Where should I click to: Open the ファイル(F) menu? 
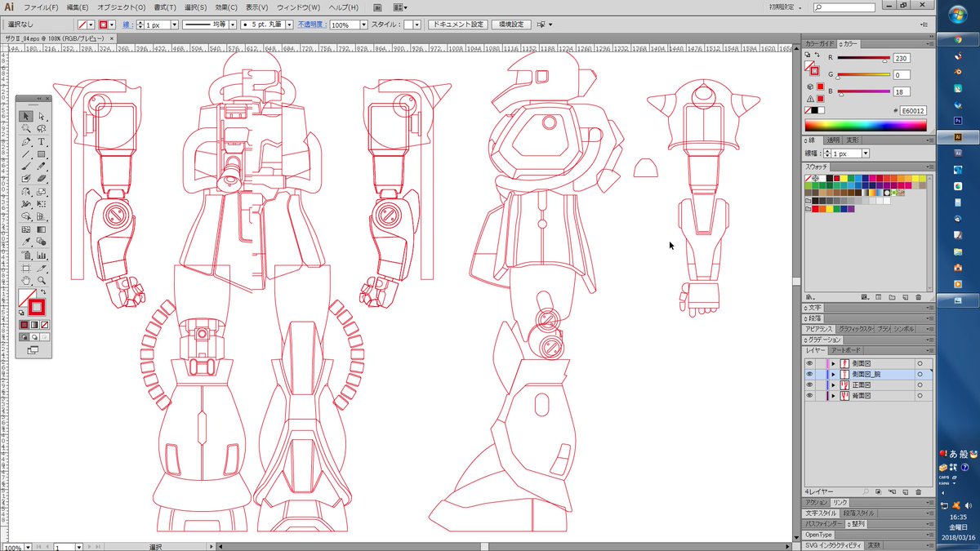tap(41, 7)
